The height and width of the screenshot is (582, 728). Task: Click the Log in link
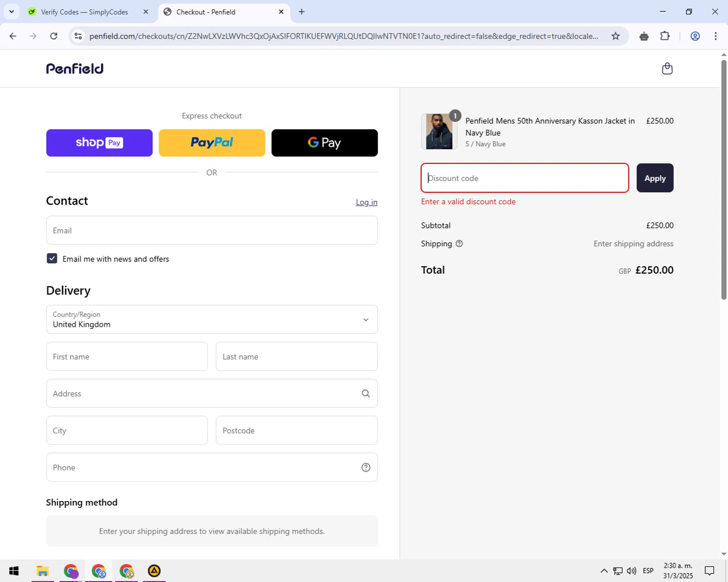click(x=366, y=202)
